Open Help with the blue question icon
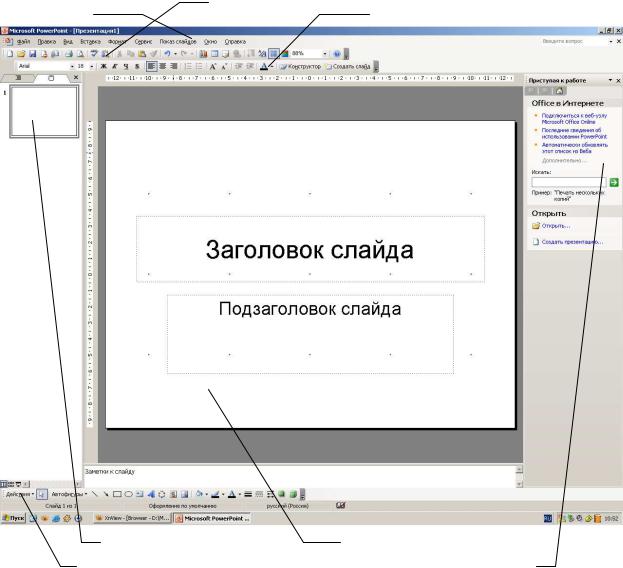Viewport: 623px width, 568px height. coord(337,54)
